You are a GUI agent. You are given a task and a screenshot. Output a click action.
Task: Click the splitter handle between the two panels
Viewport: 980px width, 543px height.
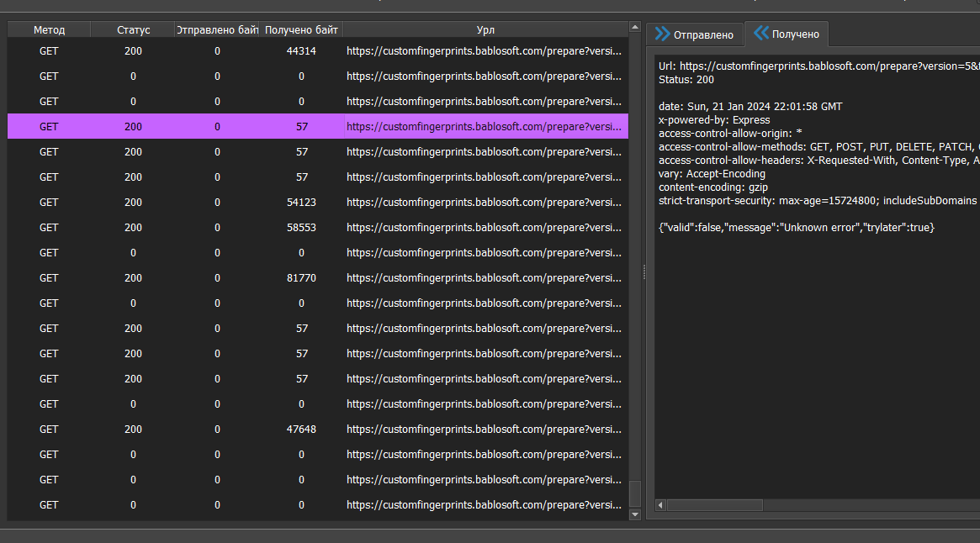(x=643, y=271)
